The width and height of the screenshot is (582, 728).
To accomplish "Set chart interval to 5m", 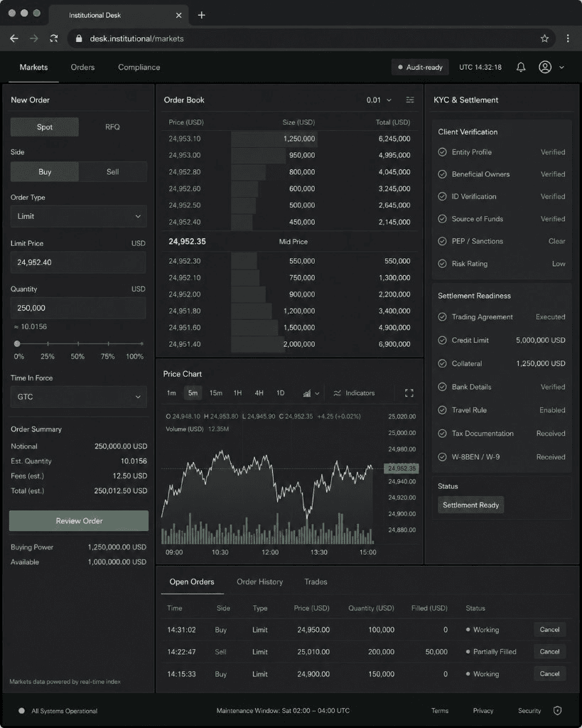I will (x=193, y=393).
